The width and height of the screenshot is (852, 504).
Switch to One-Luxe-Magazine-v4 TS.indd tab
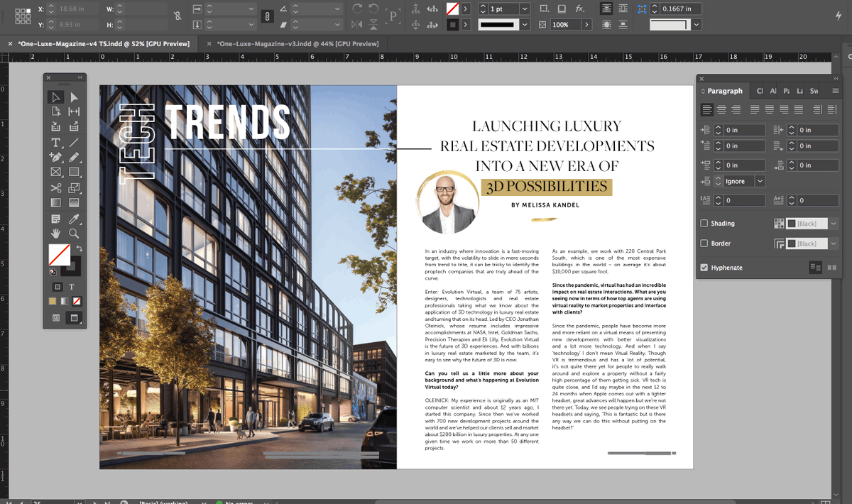click(104, 44)
